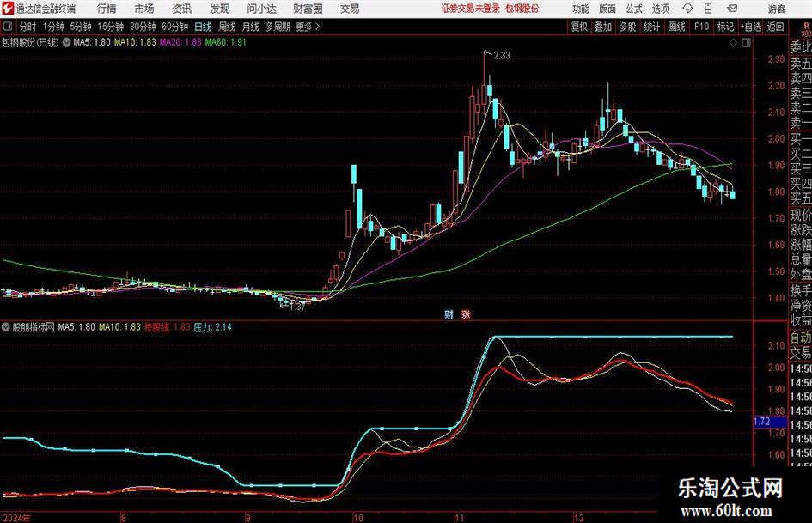Open the 交易 menu
812x523 pixels.
[350, 9]
